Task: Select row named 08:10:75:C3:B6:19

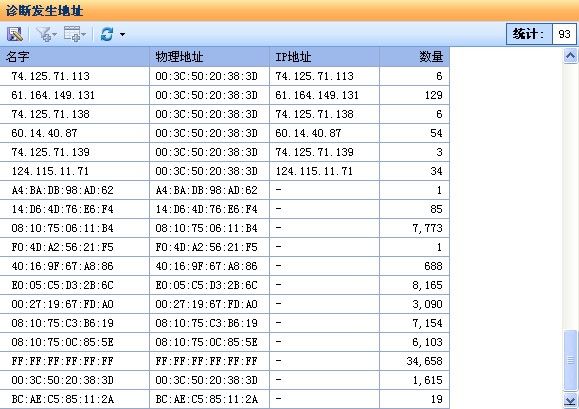Action: pos(225,323)
